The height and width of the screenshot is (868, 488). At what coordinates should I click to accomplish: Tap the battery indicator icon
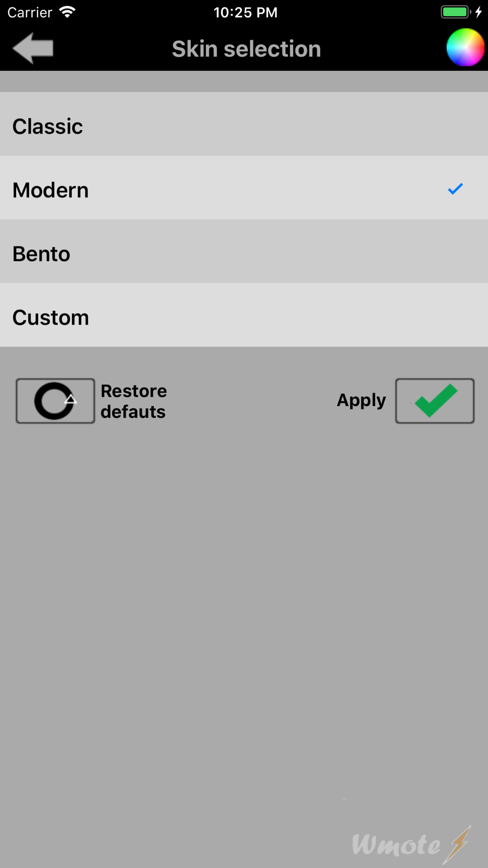click(x=456, y=12)
